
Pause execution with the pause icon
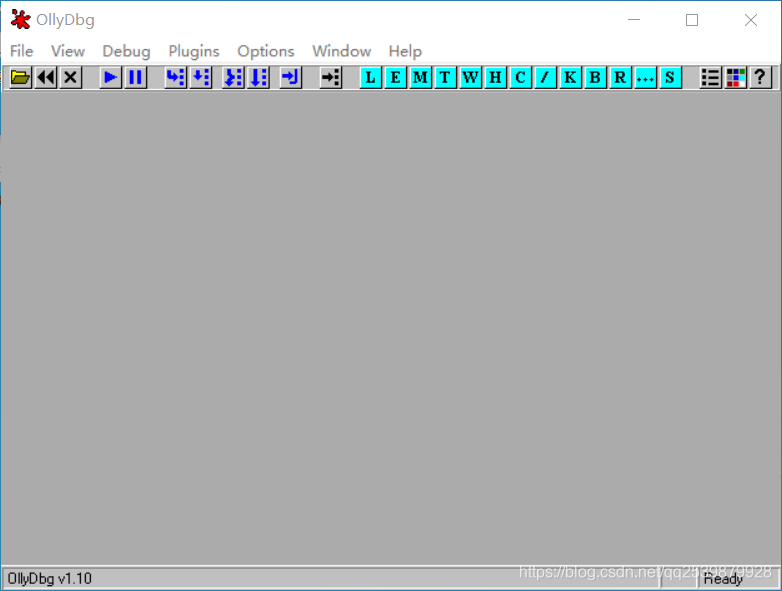135,77
